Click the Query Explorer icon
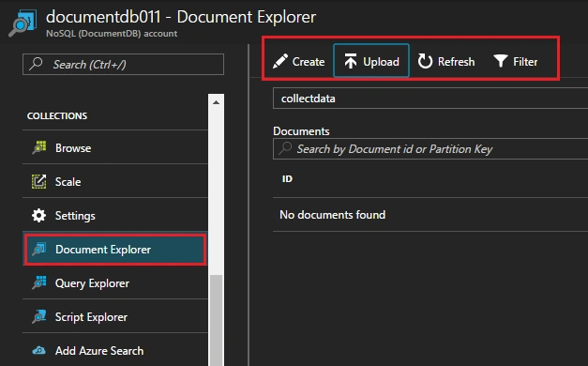The width and height of the screenshot is (588, 366). (39, 282)
